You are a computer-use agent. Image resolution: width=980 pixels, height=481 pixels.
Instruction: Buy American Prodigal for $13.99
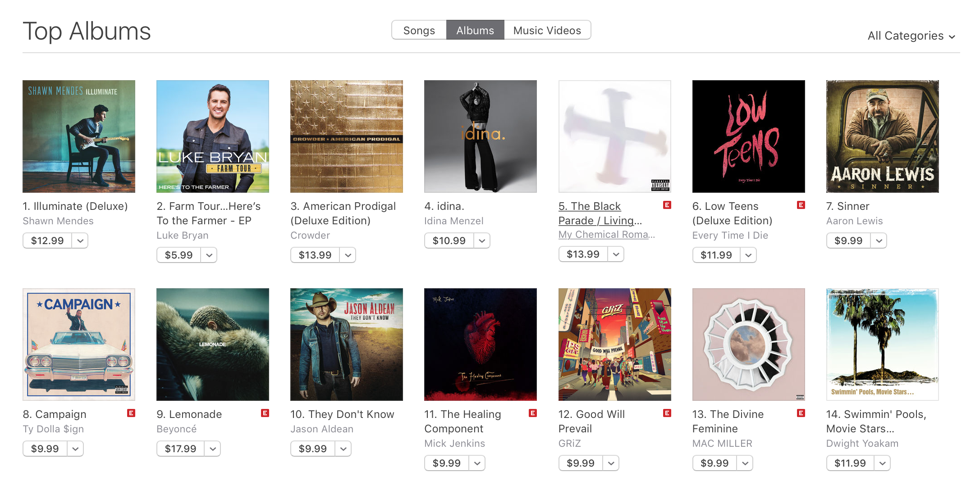click(x=315, y=255)
